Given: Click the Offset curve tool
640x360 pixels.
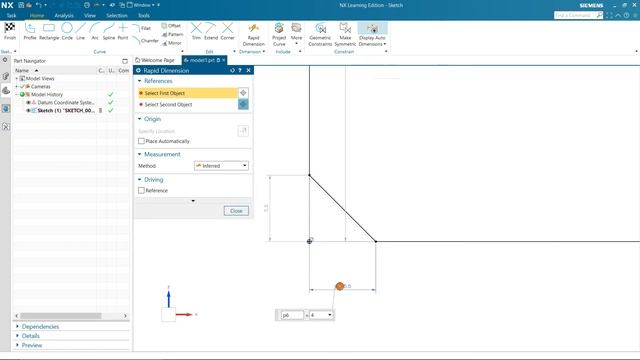Looking at the screenshot, I should (x=171, y=26).
